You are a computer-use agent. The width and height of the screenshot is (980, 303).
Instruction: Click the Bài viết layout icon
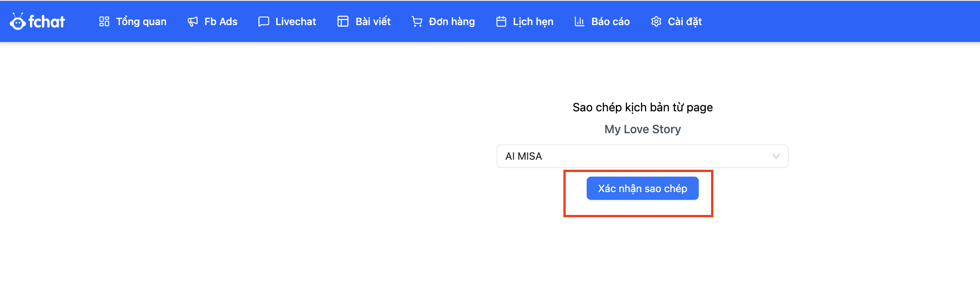tap(343, 21)
